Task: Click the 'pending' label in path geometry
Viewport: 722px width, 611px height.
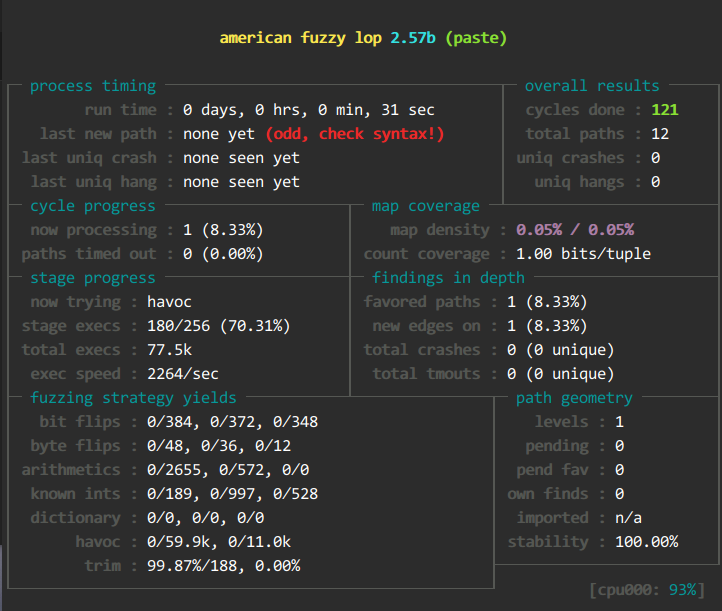Action: point(557,446)
